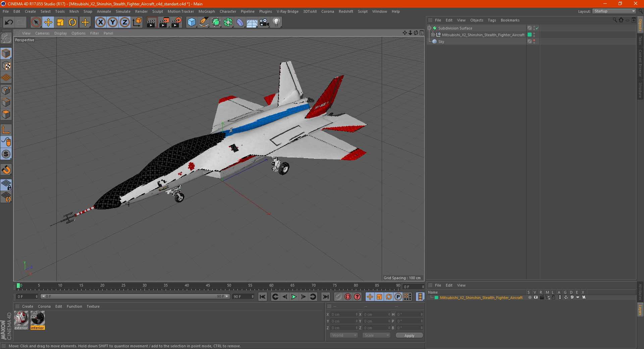Activate the Move tool in toolbar
The width and height of the screenshot is (644, 349).
(x=48, y=22)
